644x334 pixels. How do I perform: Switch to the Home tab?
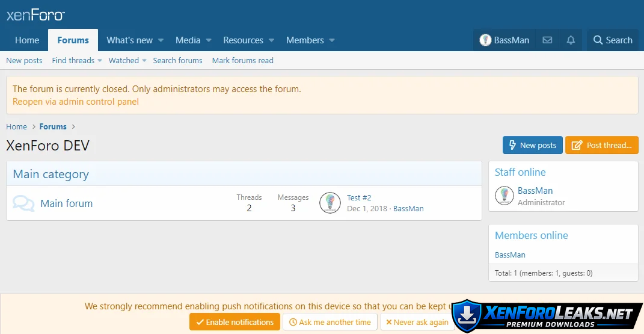[x=27, y=40]
